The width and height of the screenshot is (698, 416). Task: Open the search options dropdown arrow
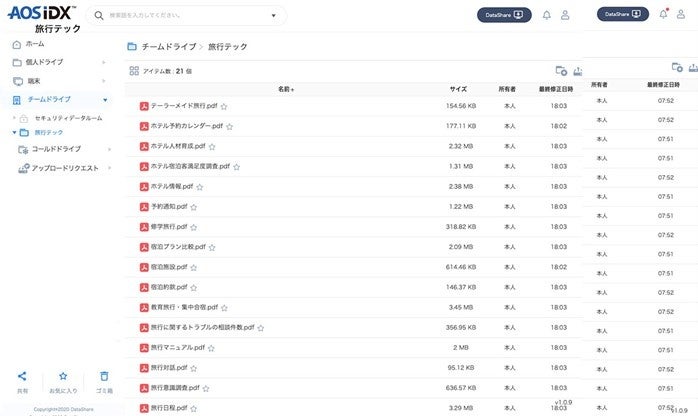273,16
